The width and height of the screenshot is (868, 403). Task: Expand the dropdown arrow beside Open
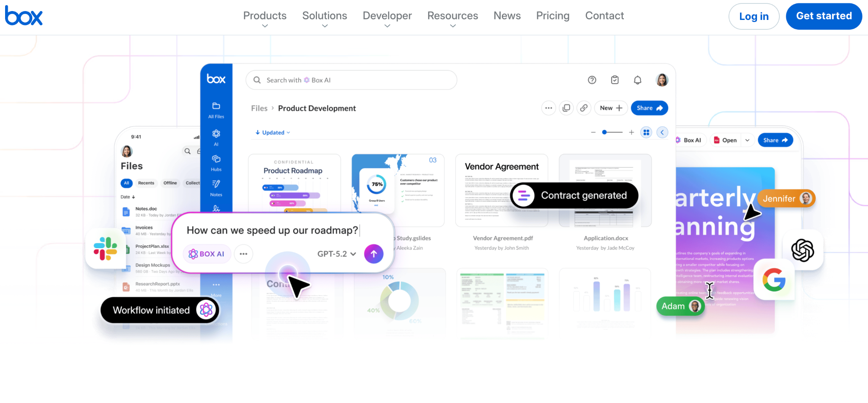[x=747, y=140]
